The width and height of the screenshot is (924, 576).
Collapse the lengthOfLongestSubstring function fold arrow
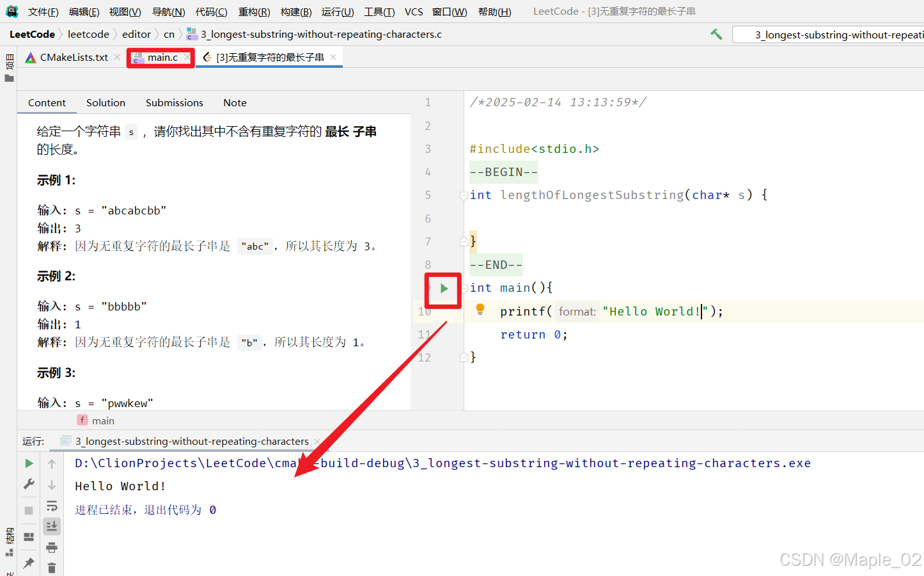pos(464,196)
